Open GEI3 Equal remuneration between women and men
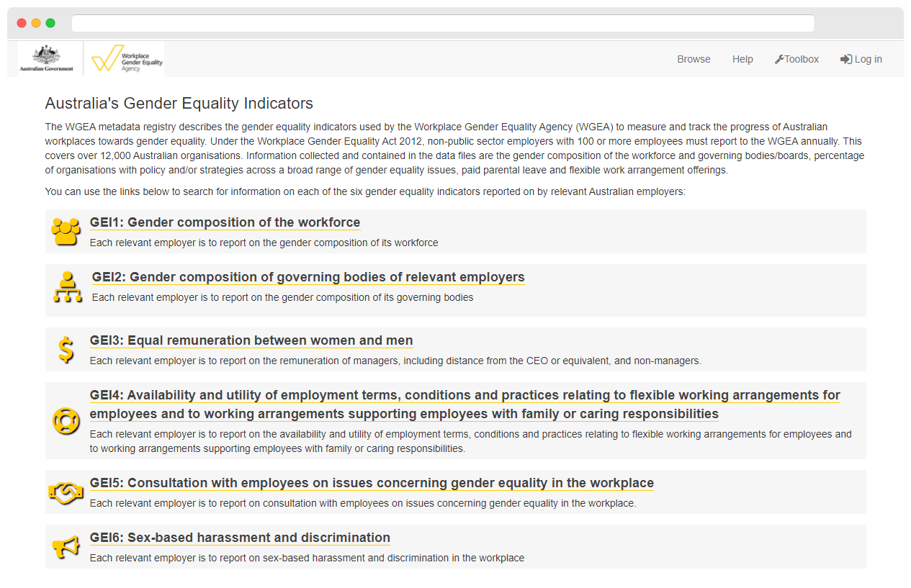 [251, 340]
